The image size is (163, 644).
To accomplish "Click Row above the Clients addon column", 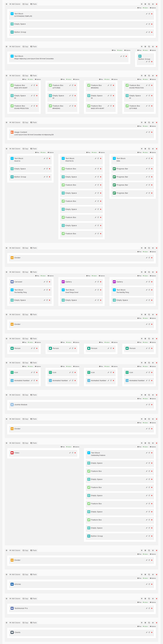I will click(x=140, y=626).
